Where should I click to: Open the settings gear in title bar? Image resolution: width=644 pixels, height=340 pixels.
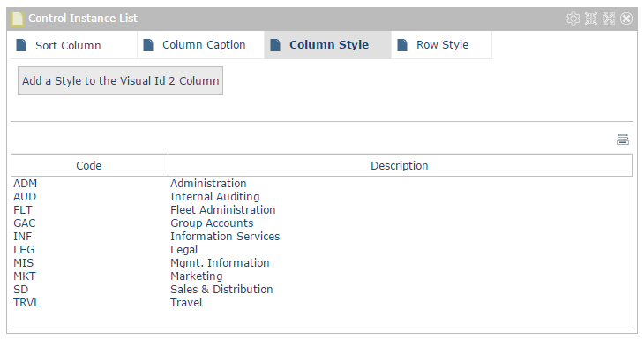click(x=573, y=19)
